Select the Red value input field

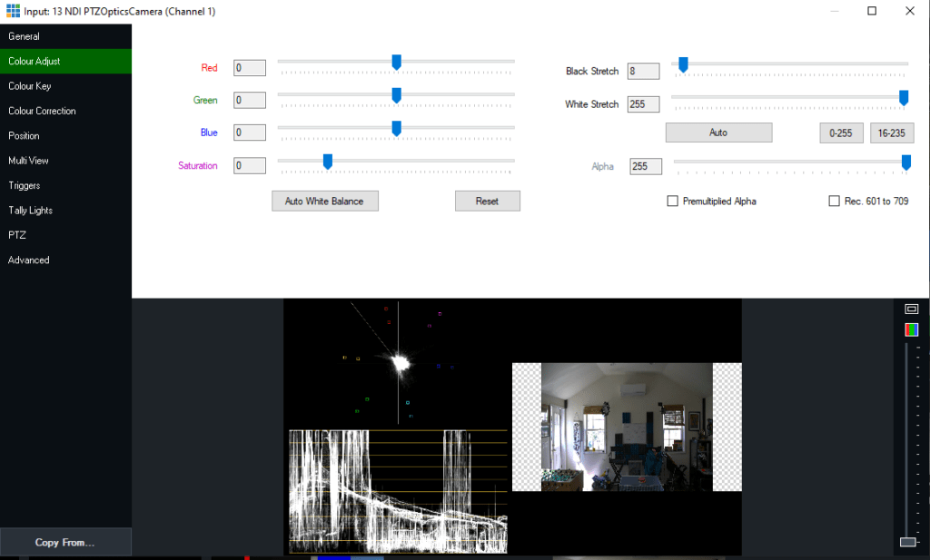249,67
